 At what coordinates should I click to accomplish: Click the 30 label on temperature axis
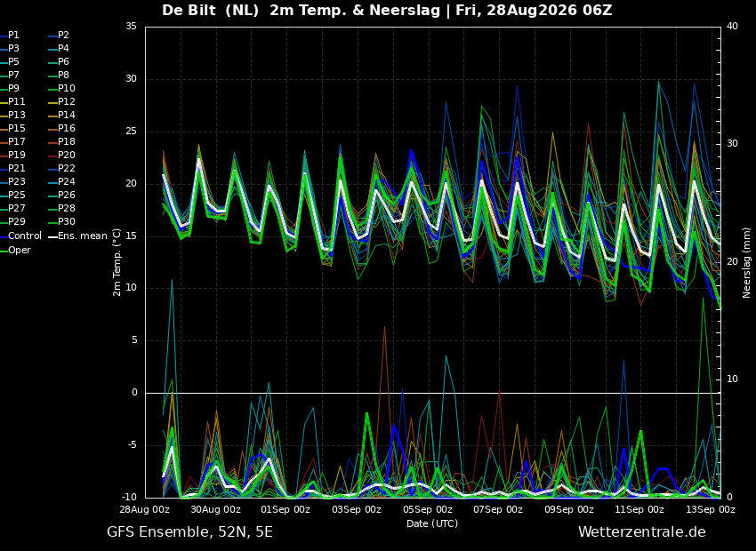pos(131,79)
